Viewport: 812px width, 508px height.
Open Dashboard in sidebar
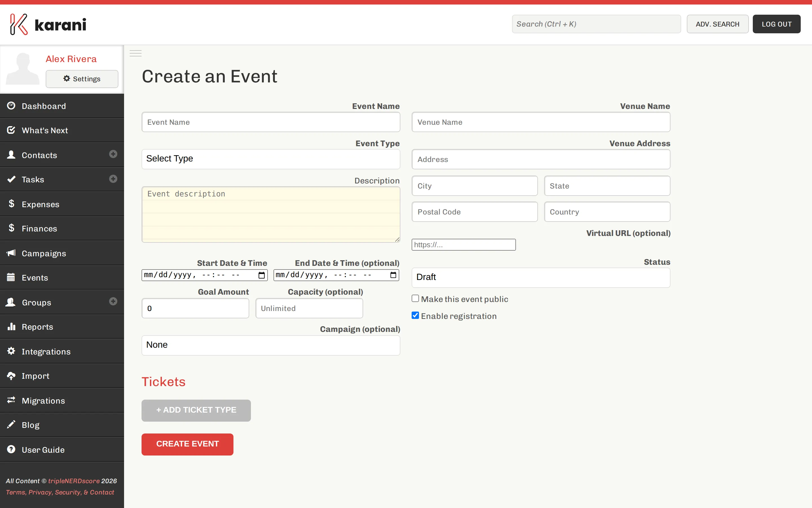click(x=62, y=106)
